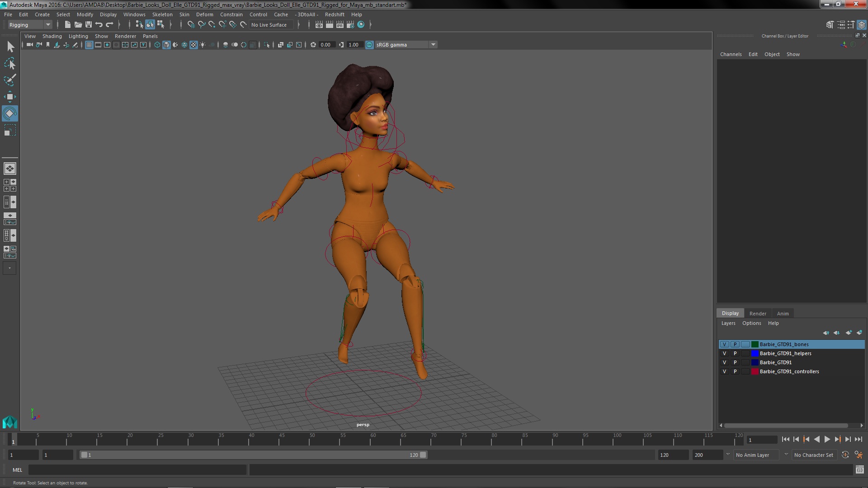The height and width of the screenshot is (488, 868).
Task: Activate the Lasso select tool
Action: pos(10,63)
